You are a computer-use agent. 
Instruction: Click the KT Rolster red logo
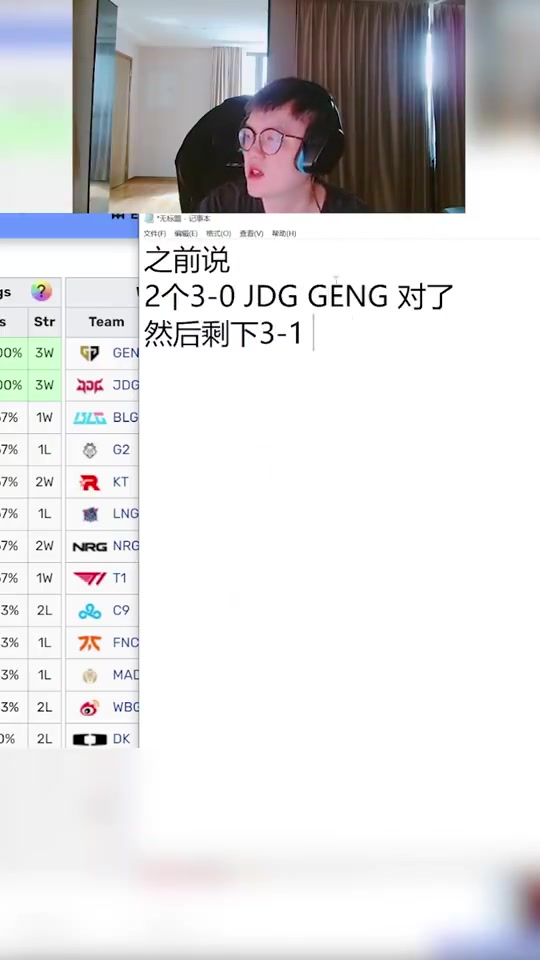tap(89, 482)
